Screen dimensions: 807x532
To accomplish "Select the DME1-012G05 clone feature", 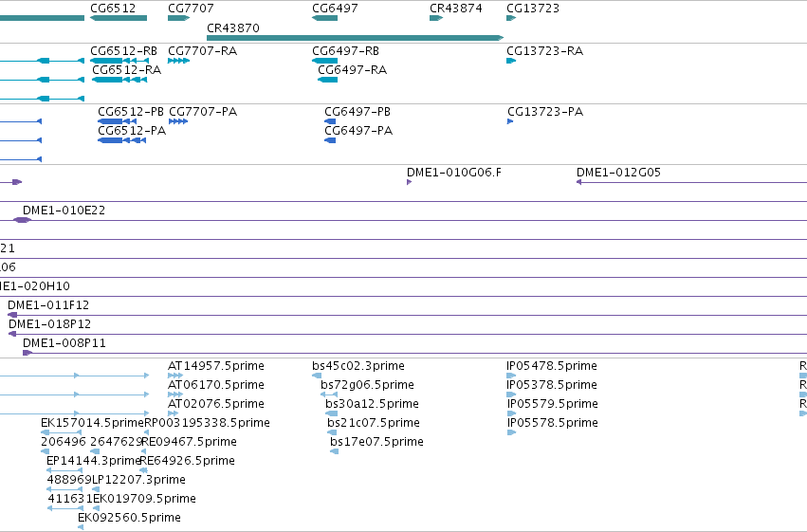I will 691,182.
